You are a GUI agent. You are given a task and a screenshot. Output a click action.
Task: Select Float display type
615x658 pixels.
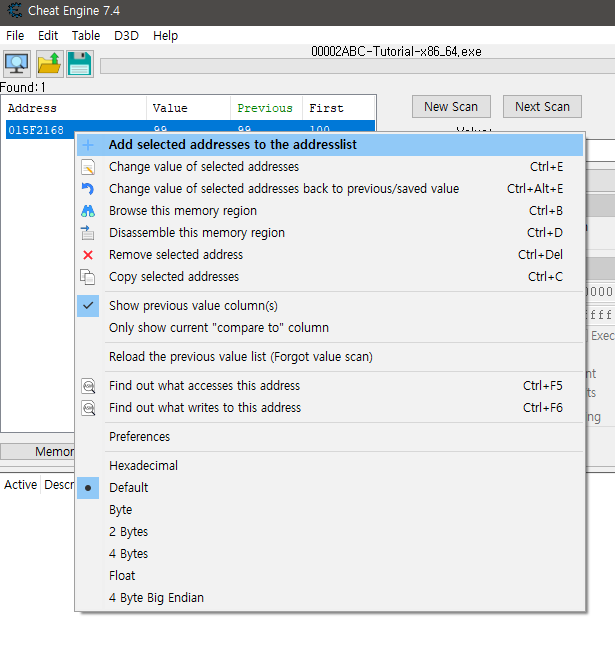(122, 576)
